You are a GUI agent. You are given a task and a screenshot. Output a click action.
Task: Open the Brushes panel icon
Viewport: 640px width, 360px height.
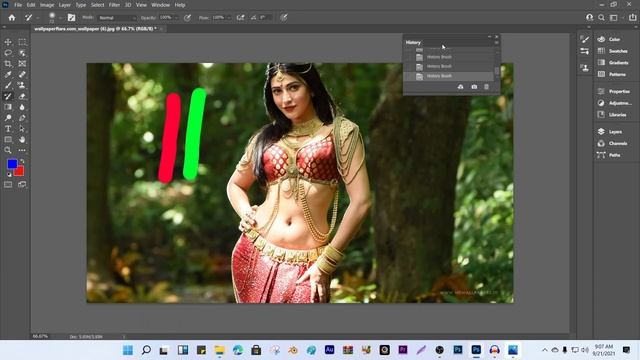[x=585, y=40]
